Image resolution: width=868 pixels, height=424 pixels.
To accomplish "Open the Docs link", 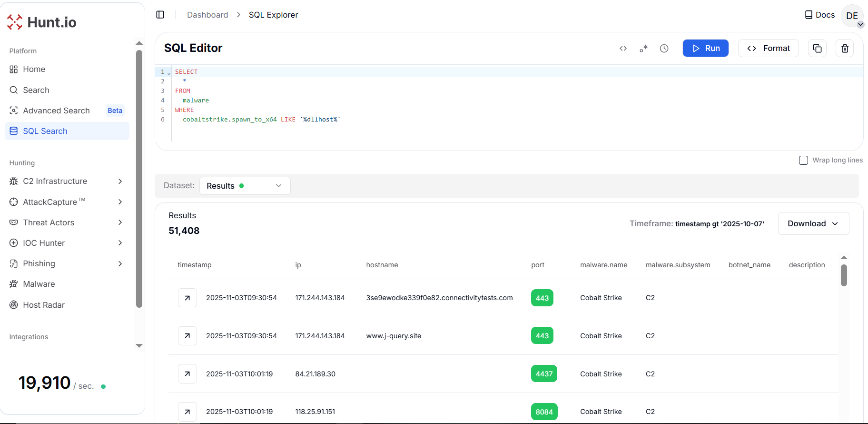I will 819,15.
